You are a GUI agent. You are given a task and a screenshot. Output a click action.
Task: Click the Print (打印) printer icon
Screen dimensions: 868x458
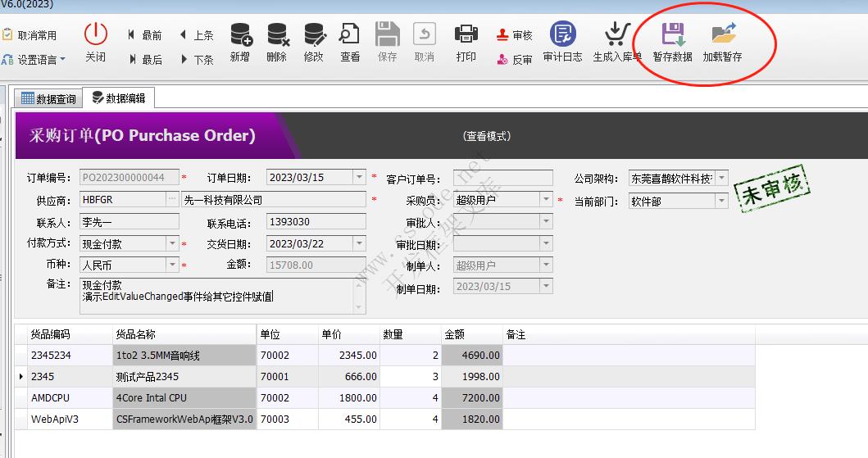[466, 34]
